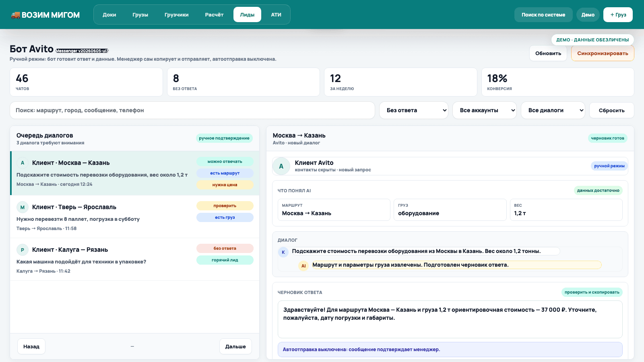Add a new cargo with + Груз
Image resolution: width=644 pixels, height=362 pixels.
618,14
